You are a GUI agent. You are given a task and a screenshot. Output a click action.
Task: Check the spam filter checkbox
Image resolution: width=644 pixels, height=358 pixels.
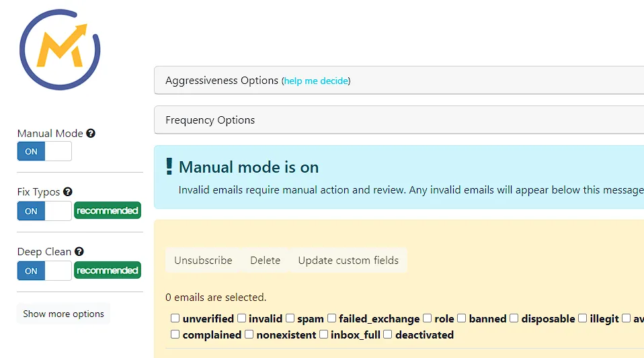(290, 318)
